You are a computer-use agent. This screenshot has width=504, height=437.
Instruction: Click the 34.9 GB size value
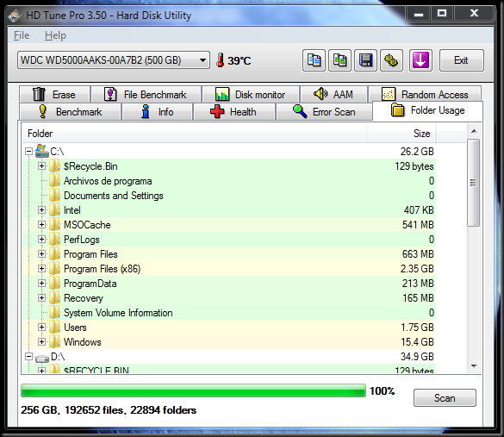pyautogui.click(x=417, y=356)
